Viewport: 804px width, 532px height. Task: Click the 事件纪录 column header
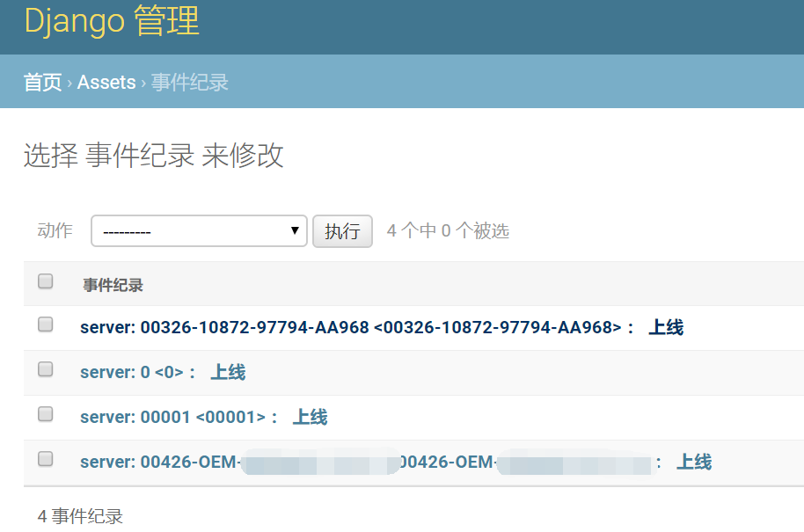tap(113, 285)
